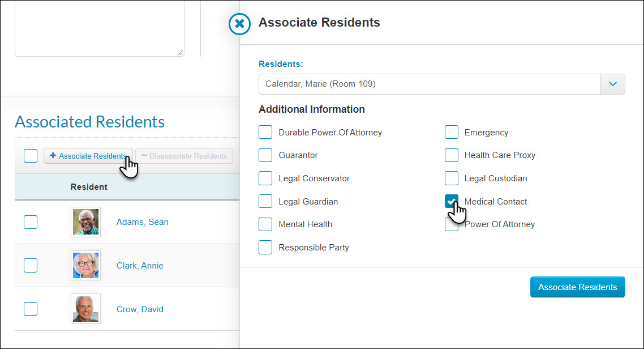Click the blue Associate Residents submit button
This screenshot has width=644, height=349.
point(577,287)
